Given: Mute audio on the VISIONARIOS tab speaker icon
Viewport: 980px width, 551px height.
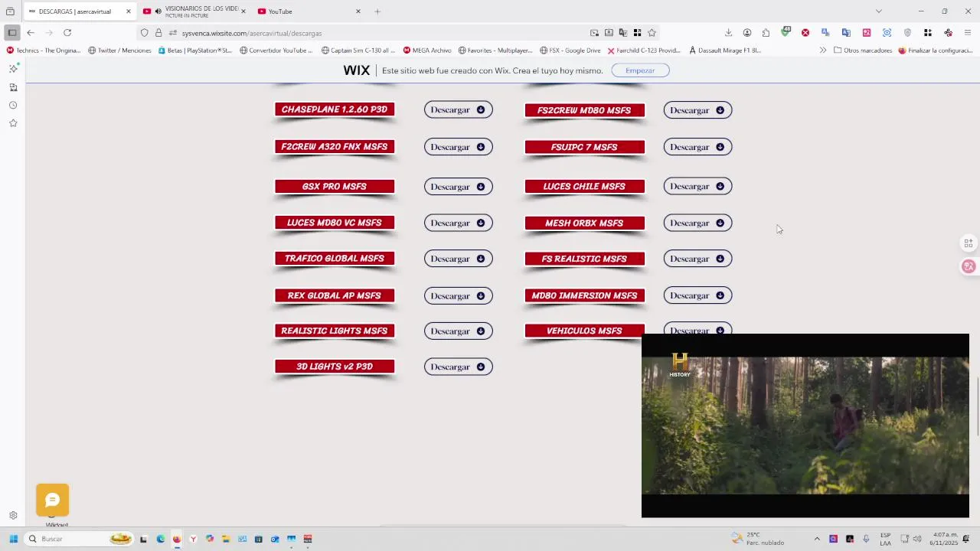Looking at the screenshot, I should [x=158, y=11].
